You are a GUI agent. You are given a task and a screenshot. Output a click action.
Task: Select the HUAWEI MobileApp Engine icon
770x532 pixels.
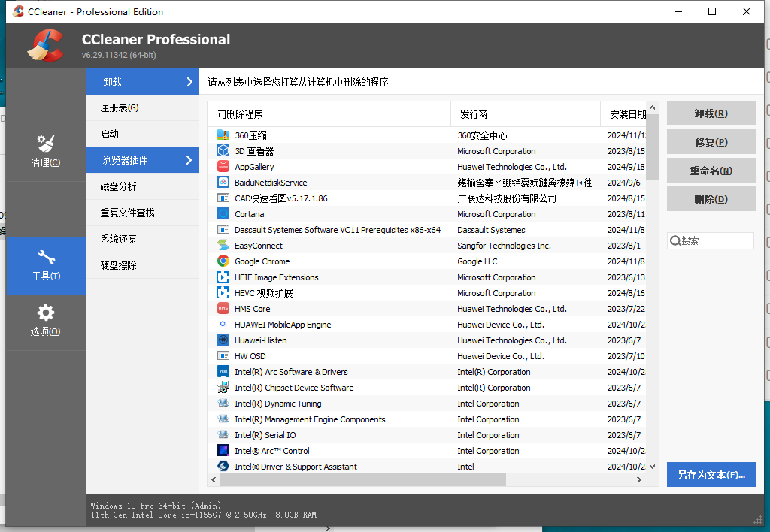pyautogui.click(x=223, y=325)
